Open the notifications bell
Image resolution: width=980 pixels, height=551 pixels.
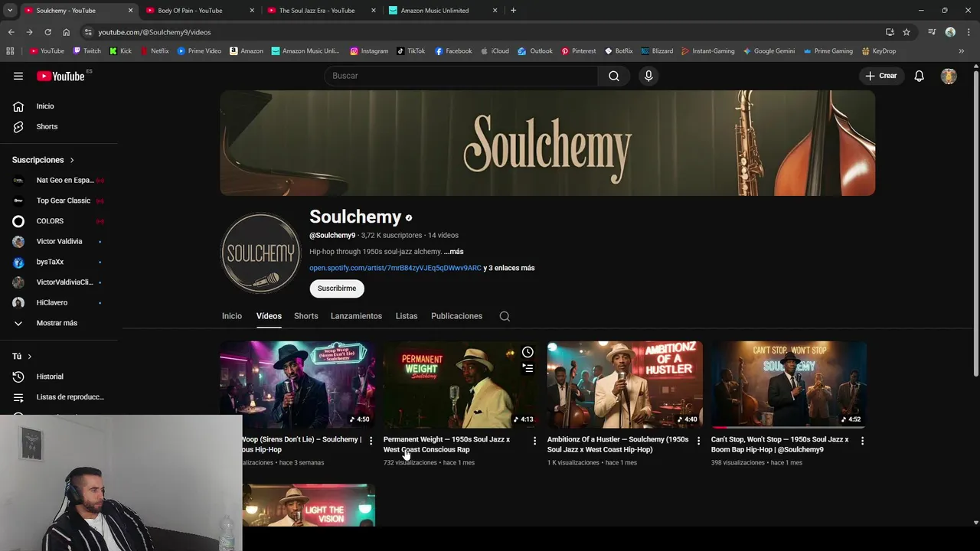pyautogui.click(x=919, y=76)
